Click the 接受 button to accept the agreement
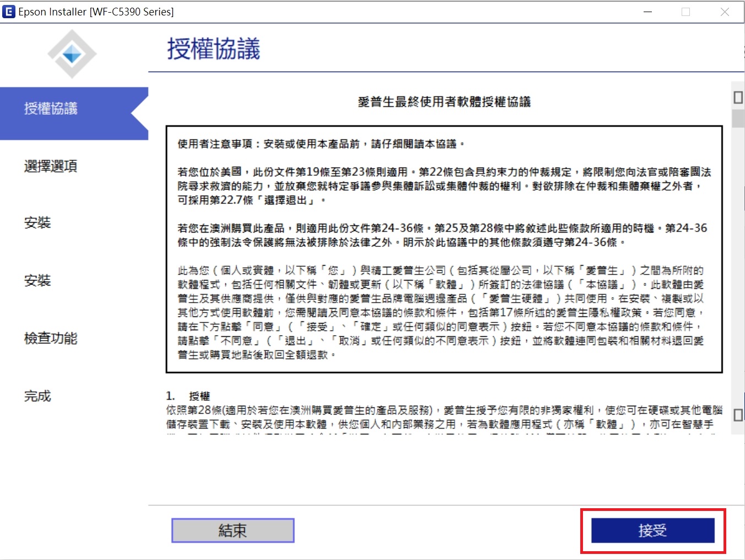Image resolution: width=745 pixels, height=560 pixels. [x=653, y=530]
